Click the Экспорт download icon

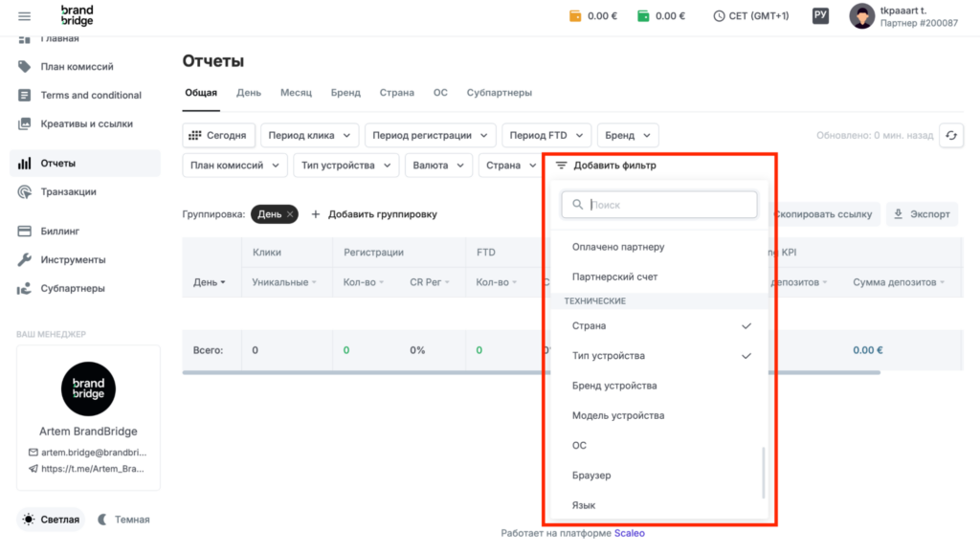click(x=898, y=214)
